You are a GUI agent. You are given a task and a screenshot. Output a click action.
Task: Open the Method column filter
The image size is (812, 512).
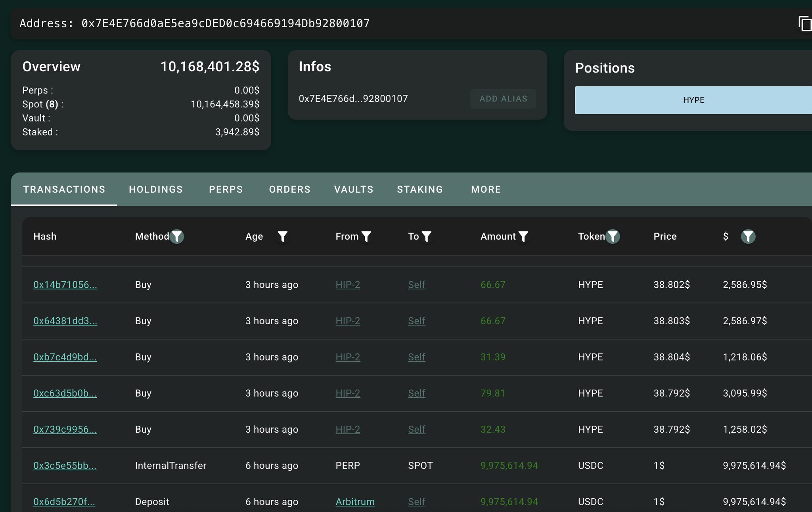click(x=177, y=237)
